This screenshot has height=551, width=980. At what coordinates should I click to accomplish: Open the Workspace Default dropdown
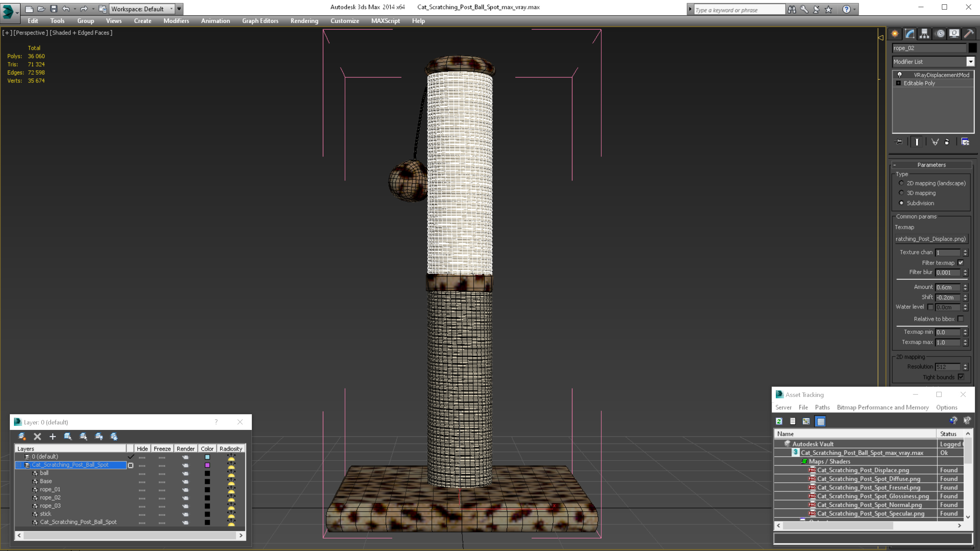pyautogui.click(x=171, y=9)
